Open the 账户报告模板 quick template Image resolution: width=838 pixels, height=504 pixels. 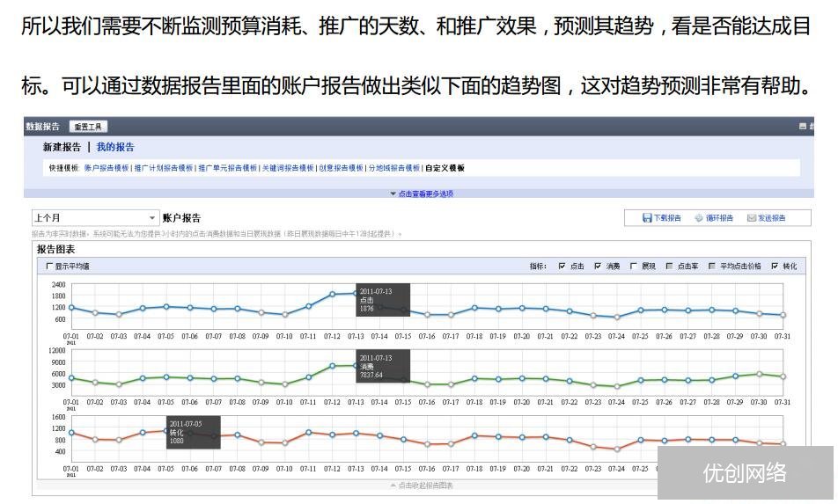[107, 168]
